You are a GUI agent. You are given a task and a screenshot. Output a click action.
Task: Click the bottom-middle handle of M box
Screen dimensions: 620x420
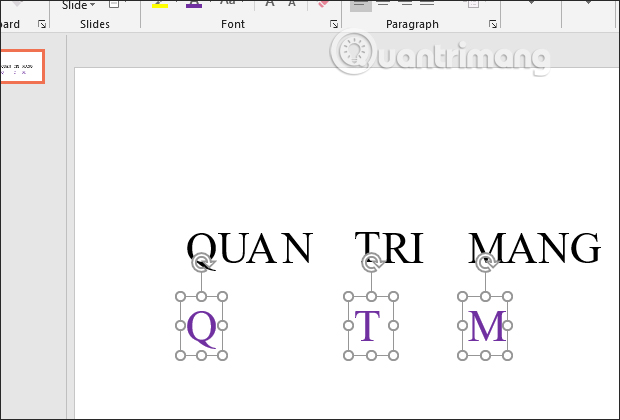tap(485, 356)
